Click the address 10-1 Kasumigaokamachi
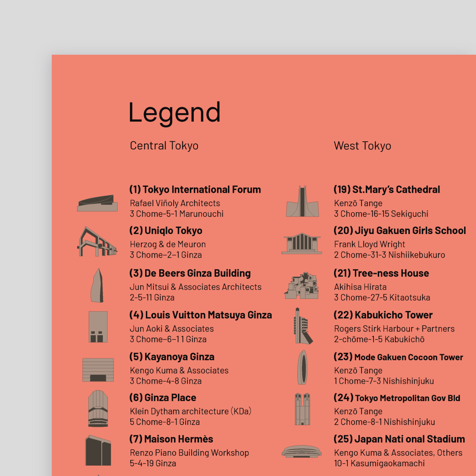 379,463
